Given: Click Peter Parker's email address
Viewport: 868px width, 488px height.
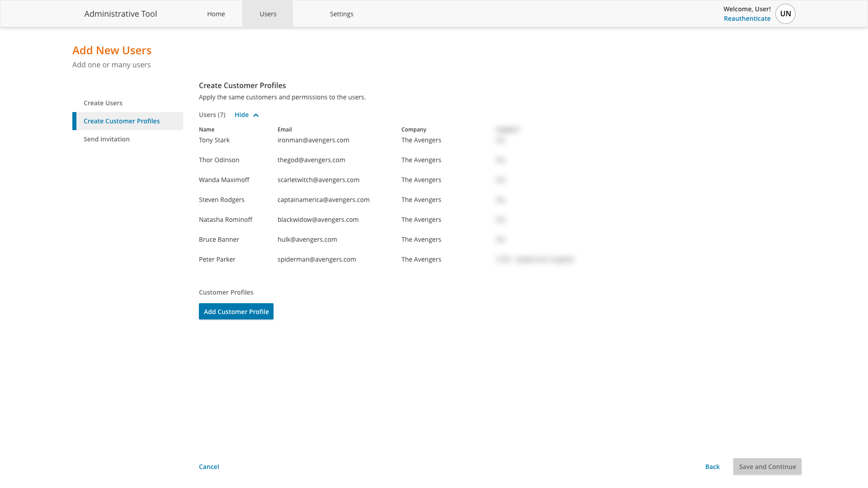Looking at the screenshot, I should pyautogui.click(x=316, y=259).
